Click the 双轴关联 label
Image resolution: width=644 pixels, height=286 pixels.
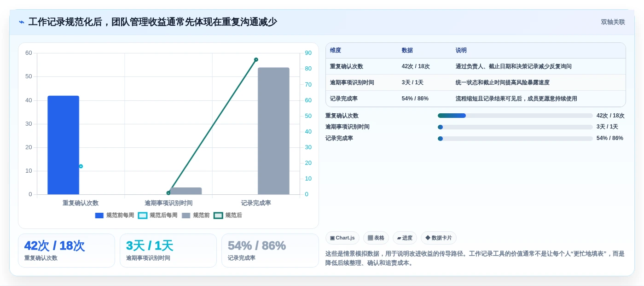pyautogui.click(x=613, y=22)
